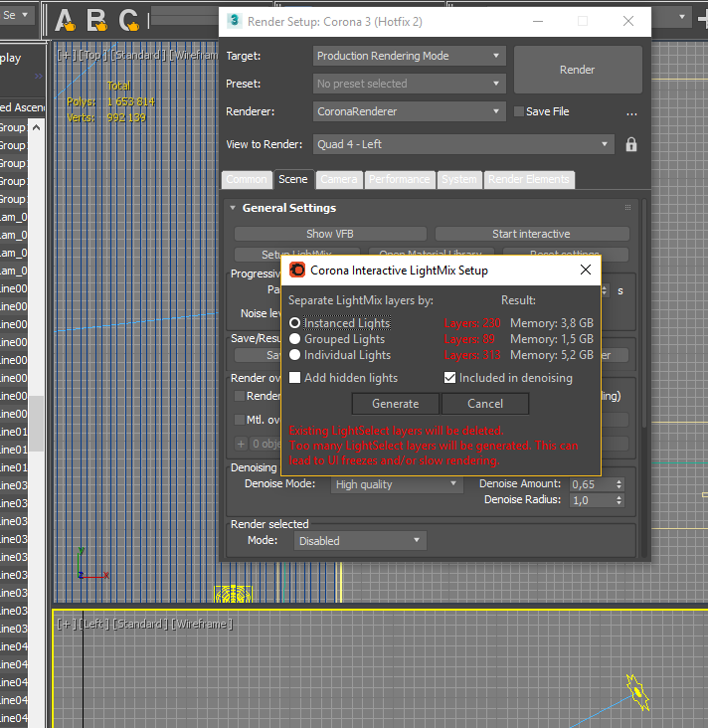Toggle the Render override checkbox

239,396
